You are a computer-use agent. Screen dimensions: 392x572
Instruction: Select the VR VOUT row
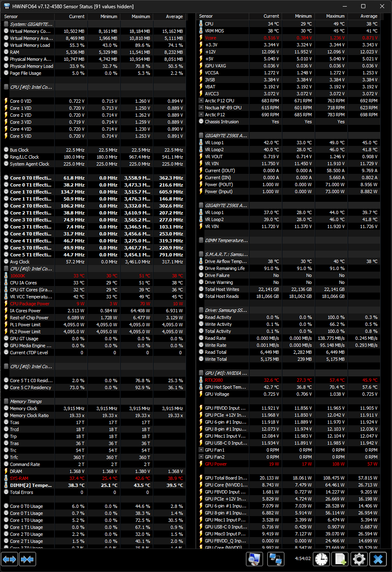click(289, 157)
